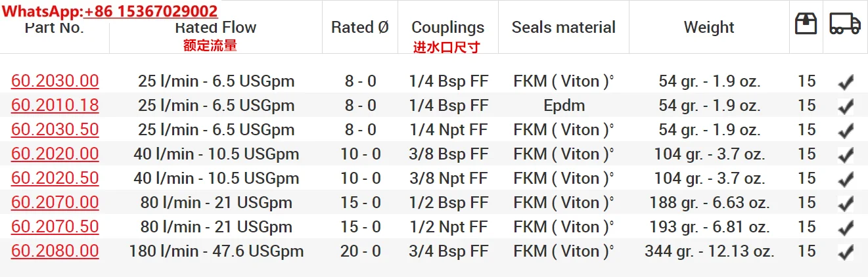Viewport: 868px width, 277px height.
Task: Click the Rated Flow column header
Action: pos(216,28)
